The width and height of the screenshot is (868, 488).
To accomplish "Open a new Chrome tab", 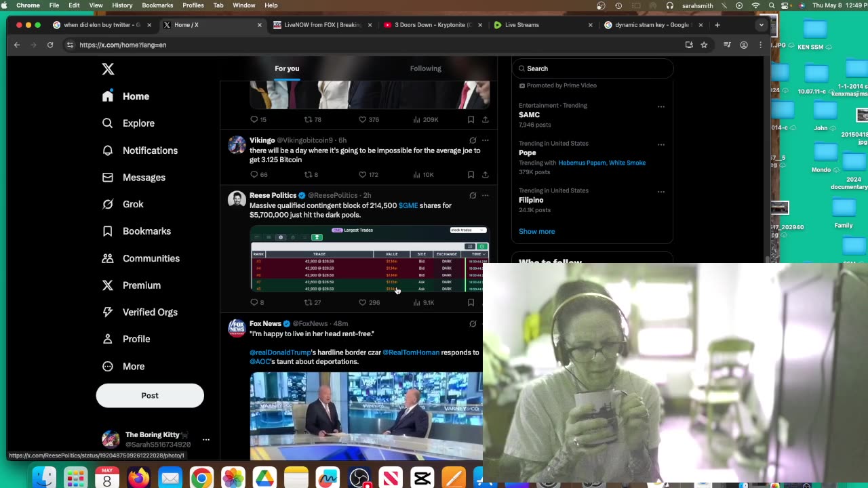I will [x=717, y=25].
